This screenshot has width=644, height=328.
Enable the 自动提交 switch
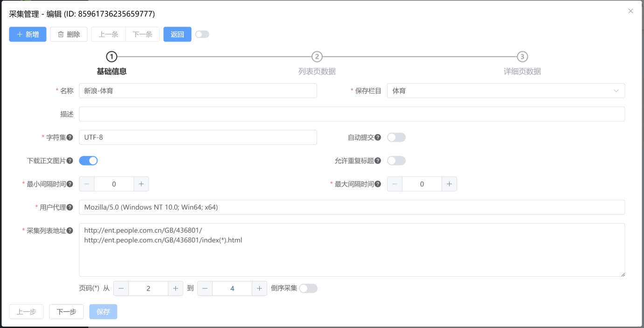click(x=396, y=137)
